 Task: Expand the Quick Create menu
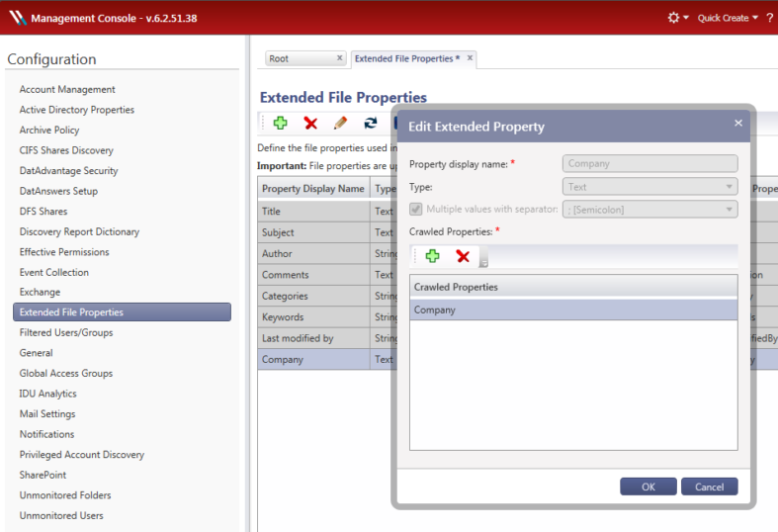point(728,18)
